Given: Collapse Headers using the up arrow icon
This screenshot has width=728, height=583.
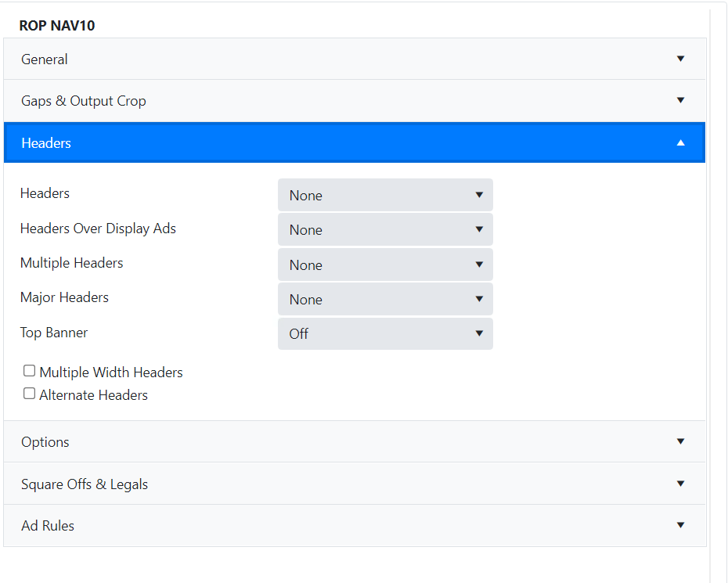Looking at the screenshot, I should tap(680, 143).
